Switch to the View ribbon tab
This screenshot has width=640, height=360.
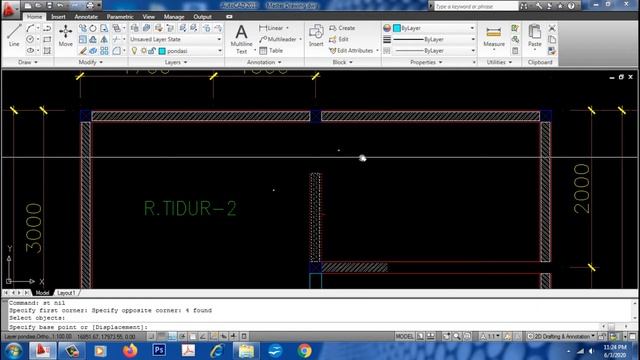[149, 17]
